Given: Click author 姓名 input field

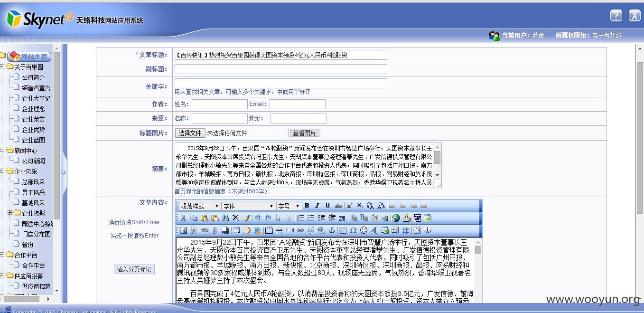Looking at the screenshot, I should [x=219, y=104].
